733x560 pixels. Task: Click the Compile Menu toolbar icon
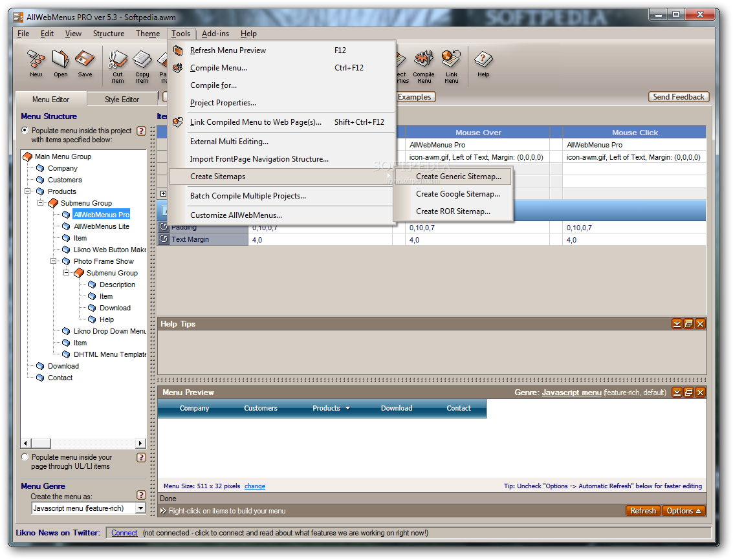coord(424,66)
